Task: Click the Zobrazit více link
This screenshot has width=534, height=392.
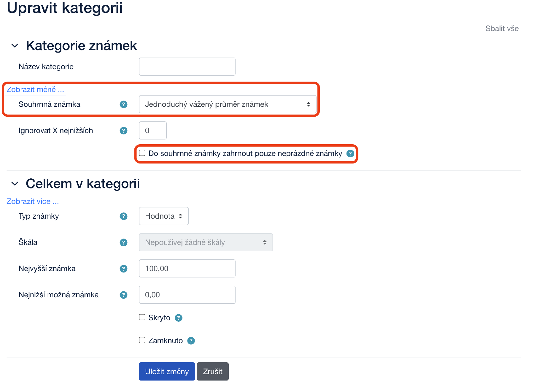Action: 33,201
